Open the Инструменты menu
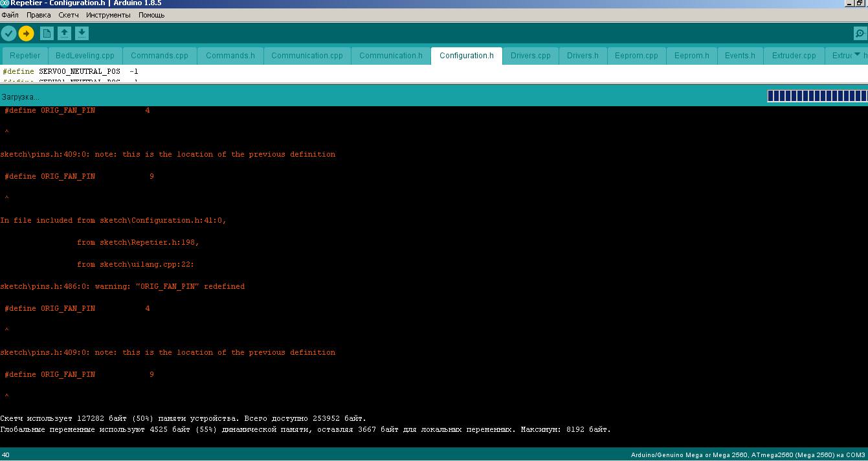Image resolution: width=868 pixels, height=461 pixels. pos(108,15)
